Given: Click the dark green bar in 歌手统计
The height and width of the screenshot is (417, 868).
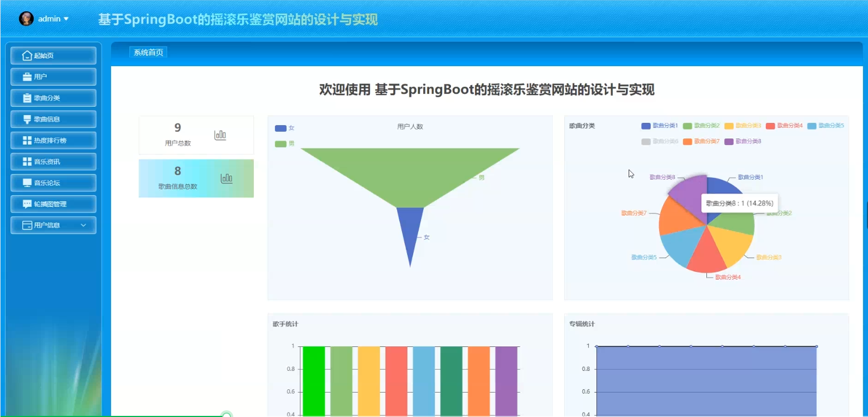Looking at the screenshot, I should 451,381.
